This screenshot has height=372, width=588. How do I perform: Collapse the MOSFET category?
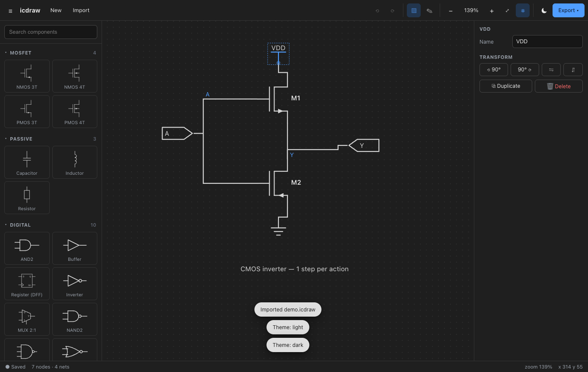[x=50, y=53]
